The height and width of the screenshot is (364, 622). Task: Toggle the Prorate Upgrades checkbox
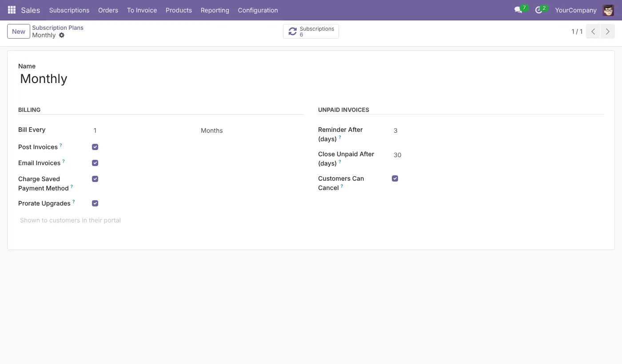click(95, 203)
